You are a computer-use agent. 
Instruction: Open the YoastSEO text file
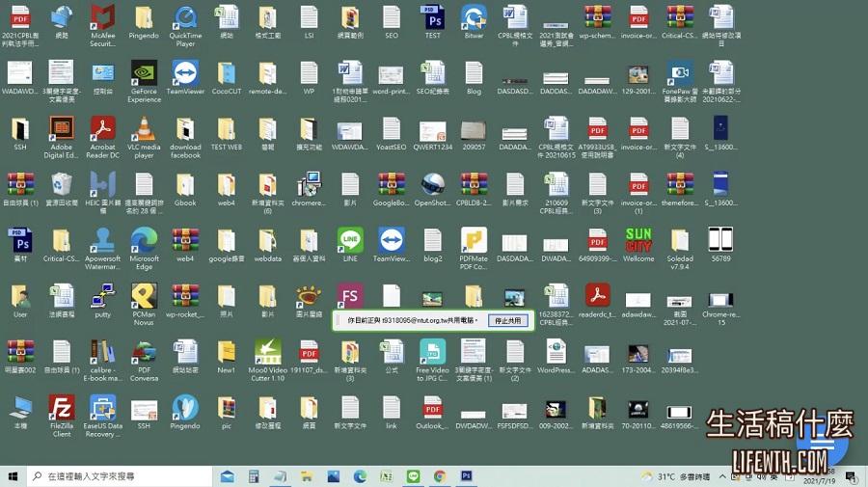tap(392, 133)
